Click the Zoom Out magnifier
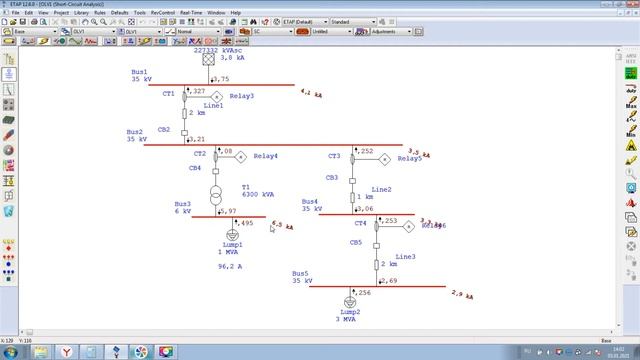The image size is (640, 360). [104, 22]
